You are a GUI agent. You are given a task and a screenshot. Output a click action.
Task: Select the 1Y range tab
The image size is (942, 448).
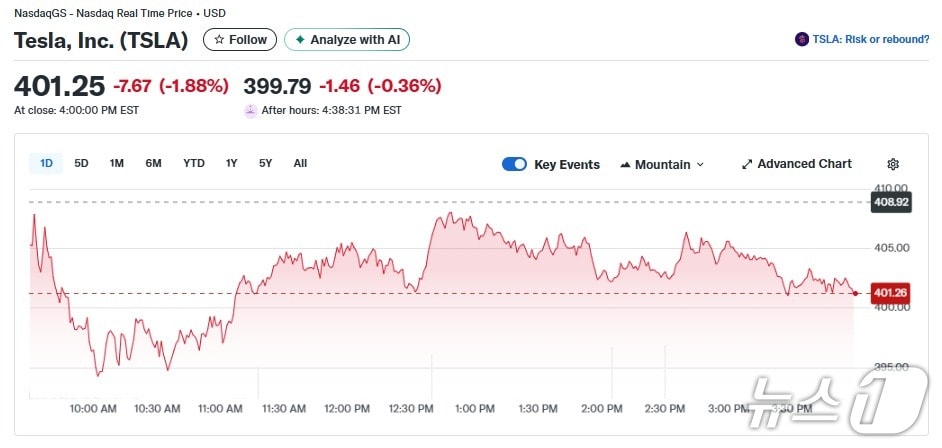231,163
